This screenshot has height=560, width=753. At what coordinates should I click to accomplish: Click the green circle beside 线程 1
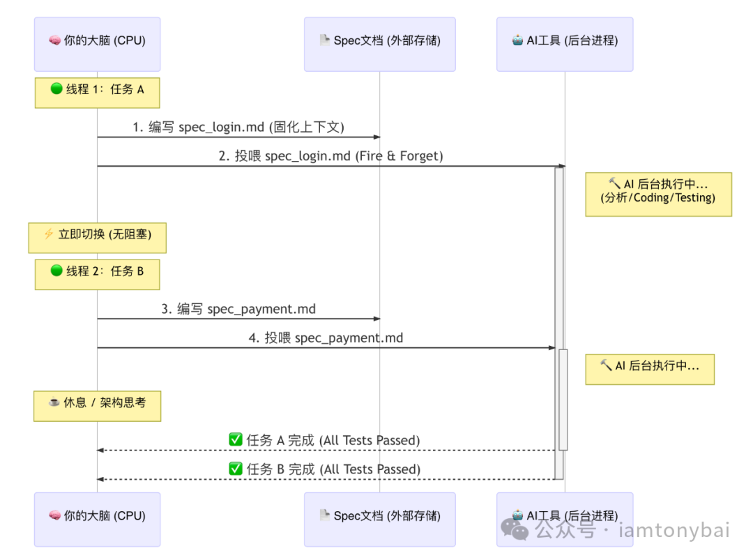56,89
